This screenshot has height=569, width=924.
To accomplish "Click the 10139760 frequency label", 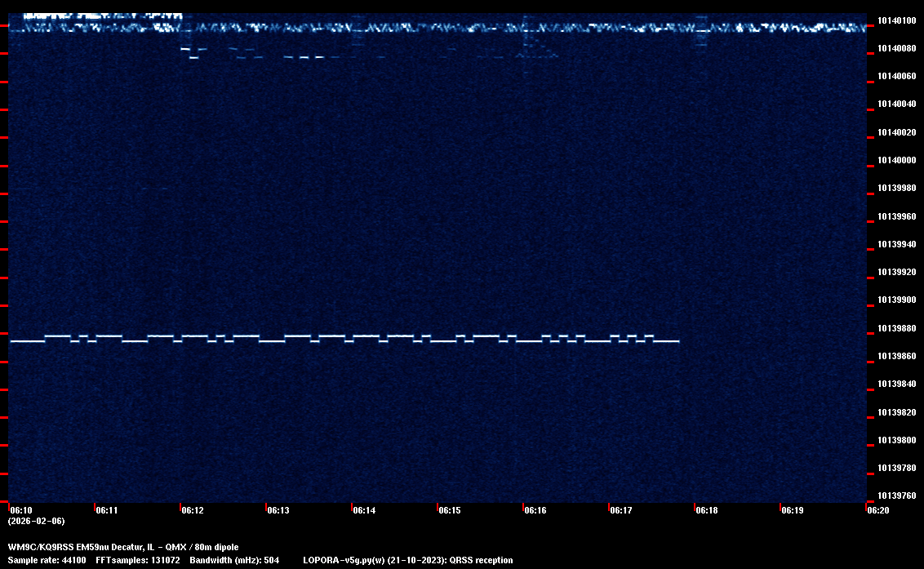I will point(895,496).
